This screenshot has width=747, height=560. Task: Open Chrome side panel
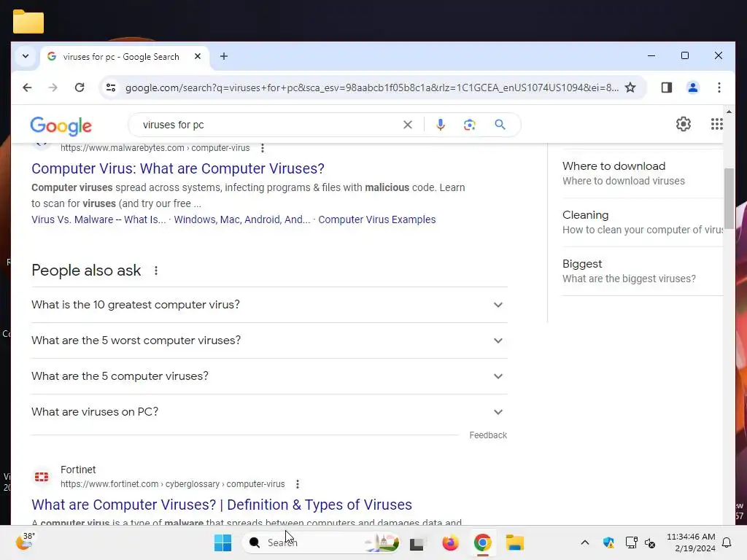click(667, 87)
